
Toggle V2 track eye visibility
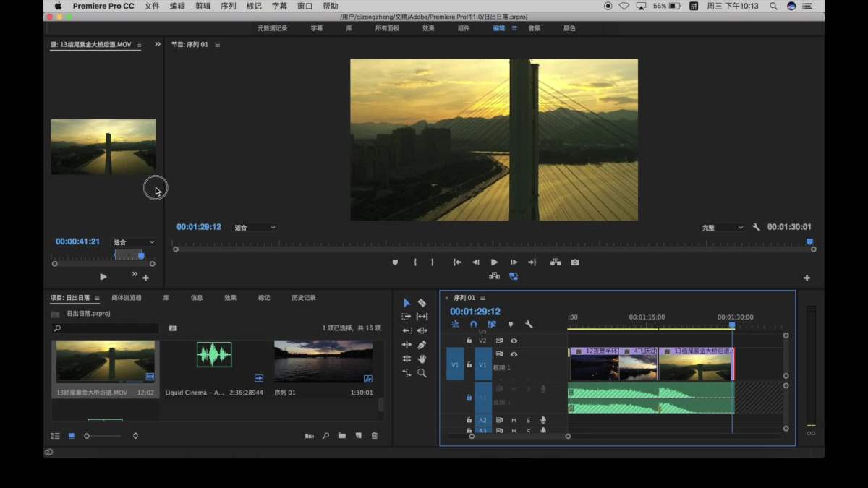[x=514, y=341]
